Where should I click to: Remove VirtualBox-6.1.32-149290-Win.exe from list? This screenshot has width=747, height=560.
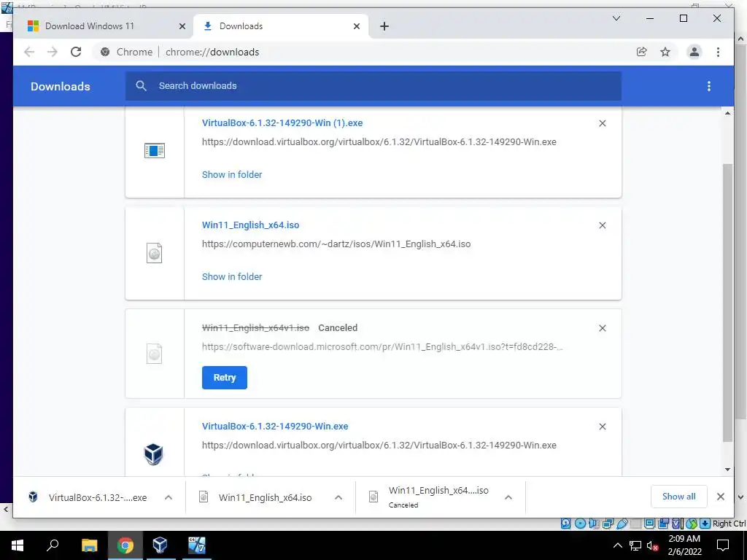coord(602,427)
